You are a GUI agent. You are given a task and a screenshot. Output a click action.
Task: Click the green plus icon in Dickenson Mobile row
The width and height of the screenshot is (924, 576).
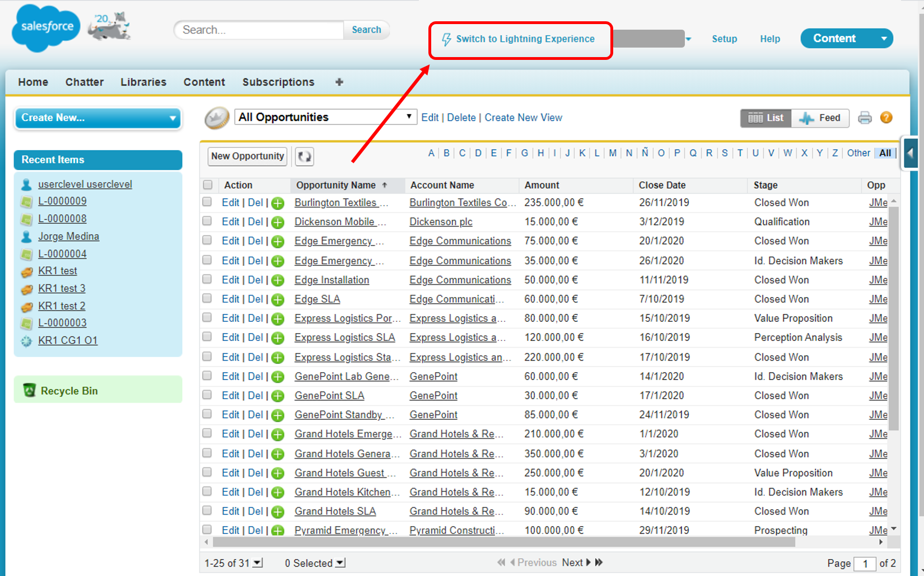click(278, 222)
